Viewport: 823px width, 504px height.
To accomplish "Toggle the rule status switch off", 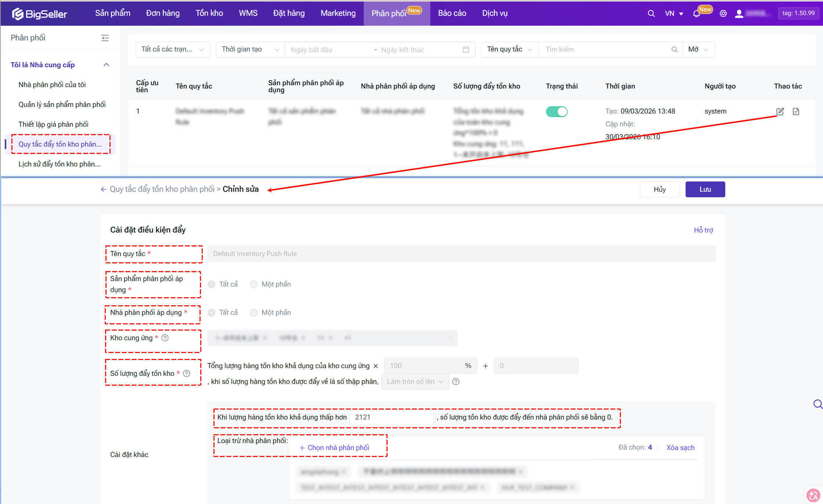I will click(x=557, y=111).
